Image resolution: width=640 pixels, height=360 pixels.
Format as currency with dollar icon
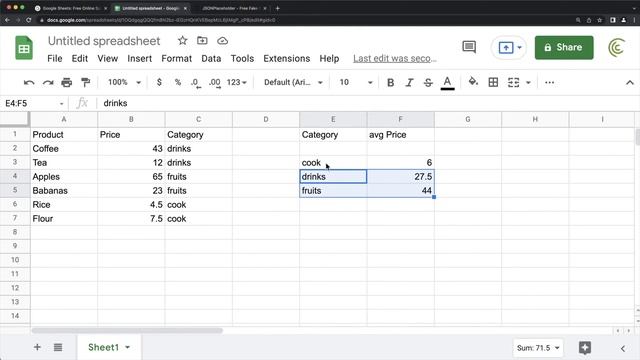(159, 82)
